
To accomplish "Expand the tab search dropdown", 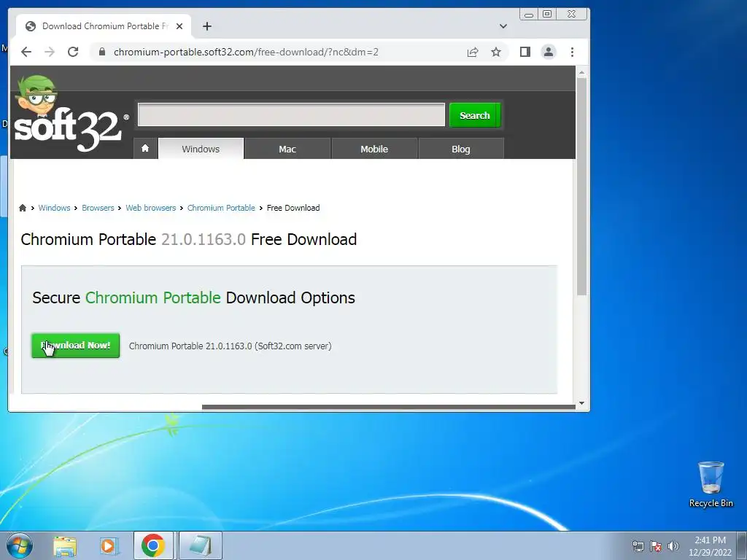I will pos(503,26).
